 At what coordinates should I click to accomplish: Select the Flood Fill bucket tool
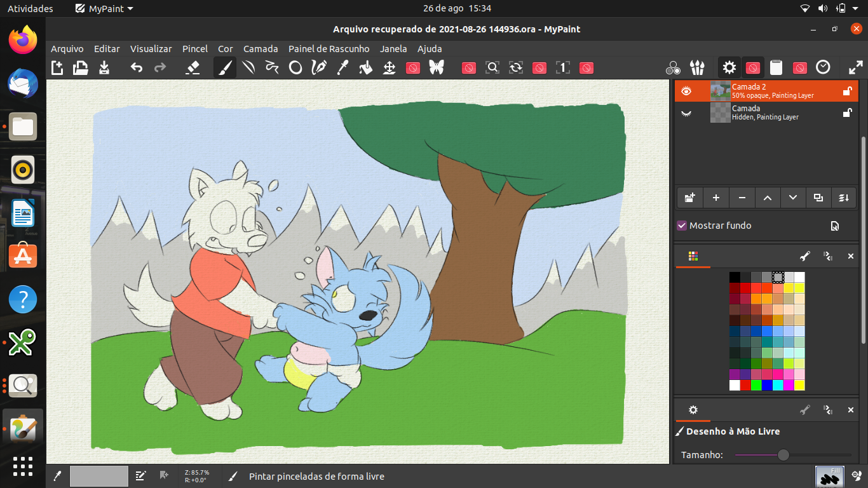[x=366, y=67]
